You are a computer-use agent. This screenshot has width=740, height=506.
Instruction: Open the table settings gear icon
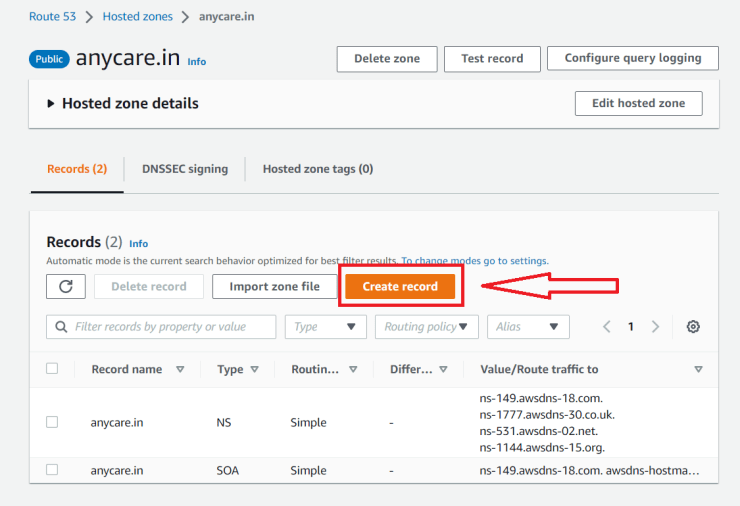click(693, 327)
